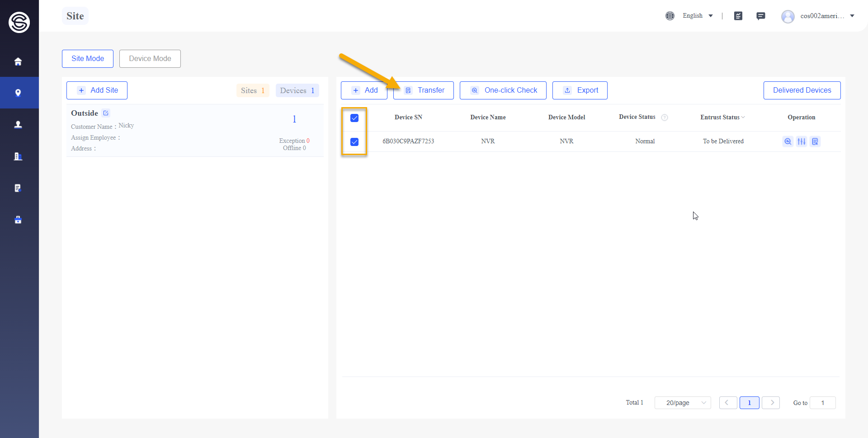868x438 pixels.
Task: Click the magnifier check icon in the NVR row
Action: coord(788,141)
